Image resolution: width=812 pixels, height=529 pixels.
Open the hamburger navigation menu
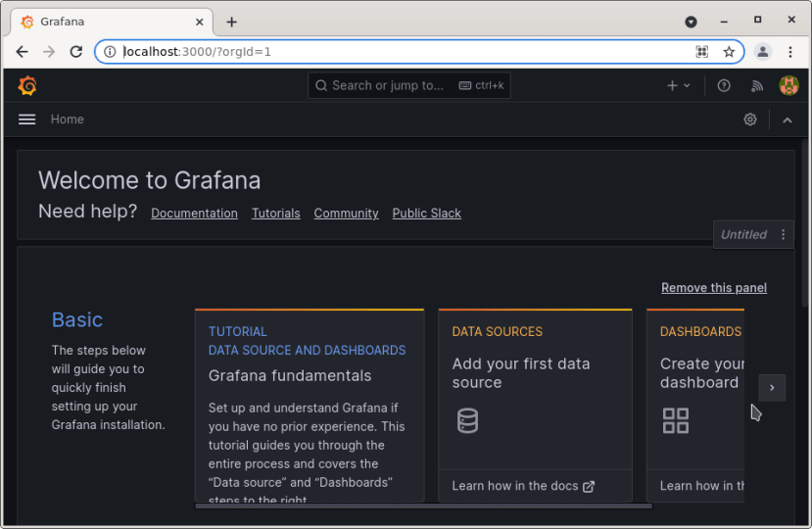26,120
